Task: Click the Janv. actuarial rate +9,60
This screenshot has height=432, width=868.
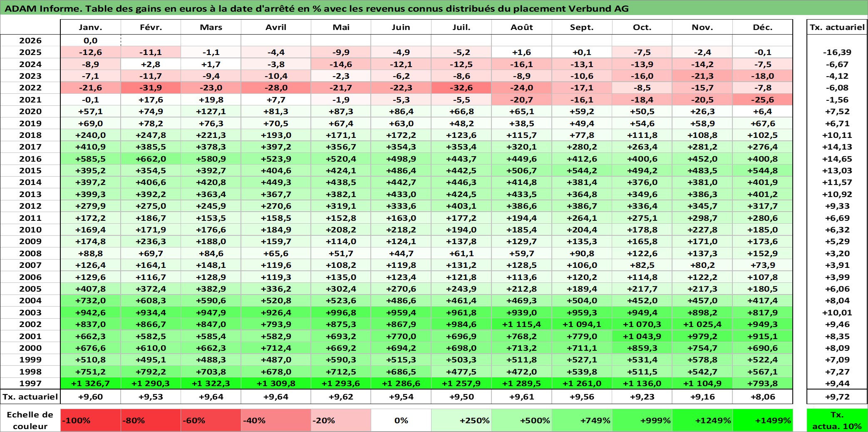Action: (91, 397)
